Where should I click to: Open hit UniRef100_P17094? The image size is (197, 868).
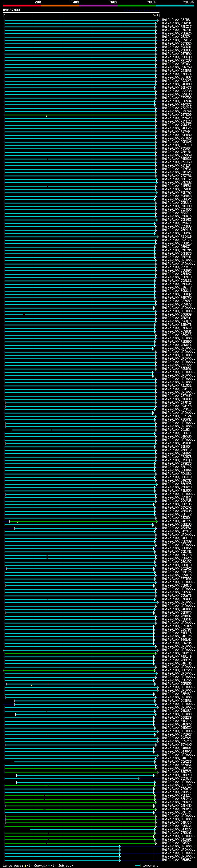[177, 132]
